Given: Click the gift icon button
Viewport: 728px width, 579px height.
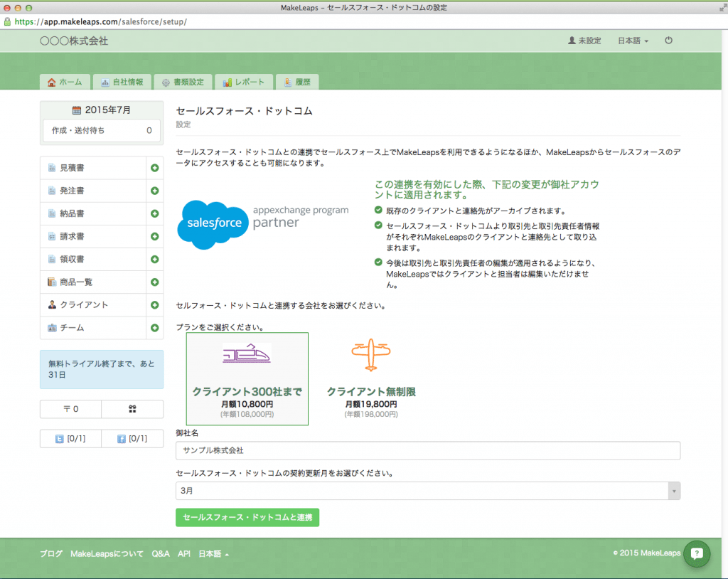Looking at the screenshot, I should click(132, 409).
